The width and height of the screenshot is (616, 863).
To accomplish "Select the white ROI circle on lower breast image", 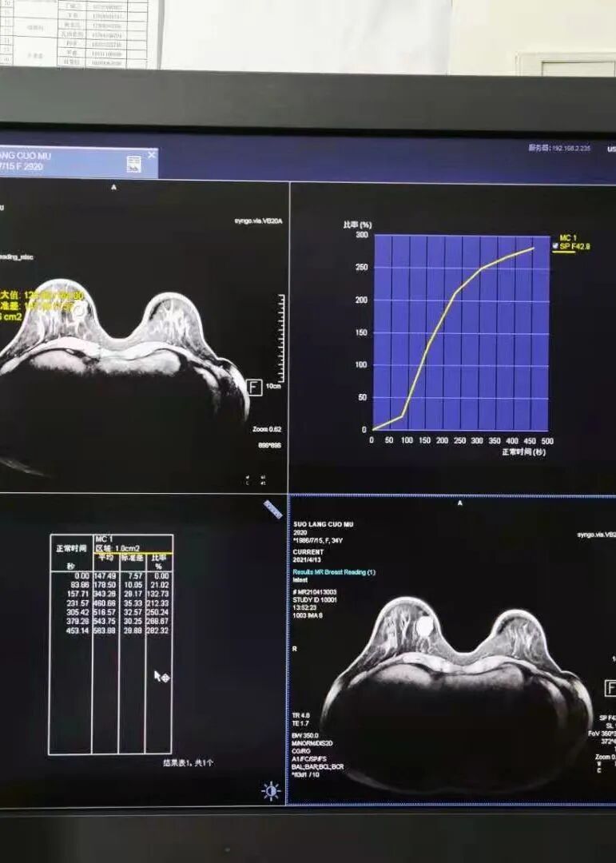I will pos(424,626).
